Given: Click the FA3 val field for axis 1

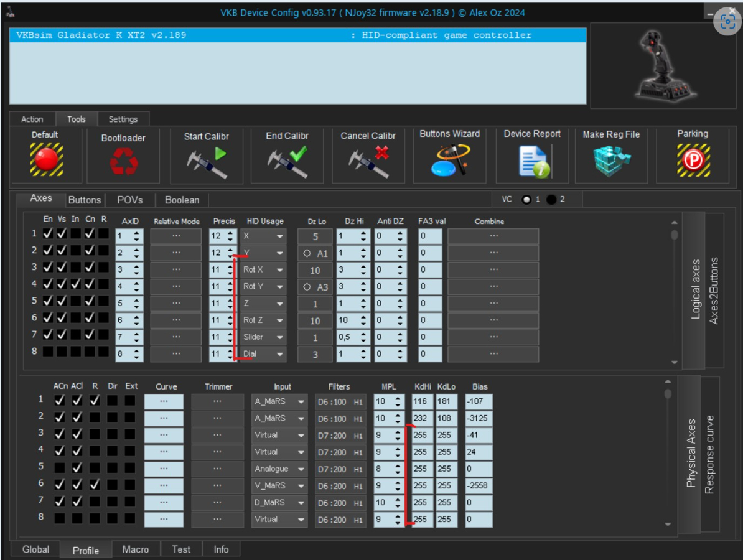Looking at the screenshot, I should tap(430, 236).
